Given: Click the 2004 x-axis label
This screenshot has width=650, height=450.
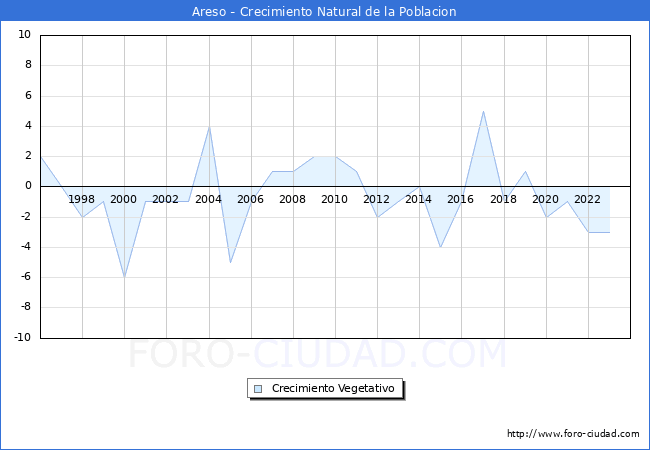Looking at the screenshot, I should (209, 199).
